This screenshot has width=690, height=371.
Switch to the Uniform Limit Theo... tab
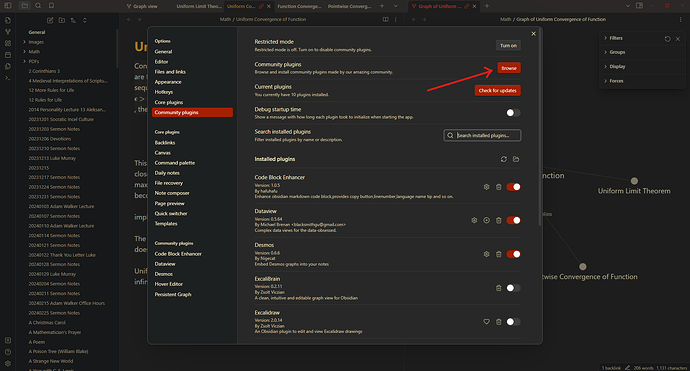click(x=199, y=6)
